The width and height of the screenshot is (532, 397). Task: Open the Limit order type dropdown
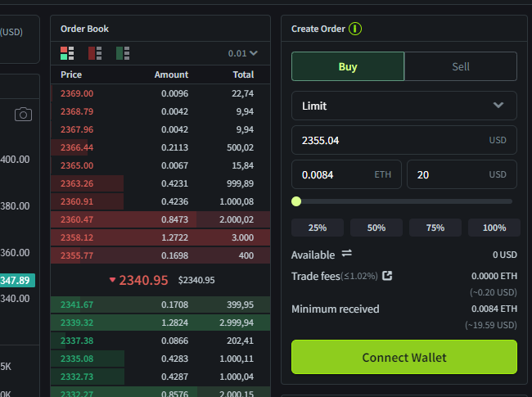(404, 106)
